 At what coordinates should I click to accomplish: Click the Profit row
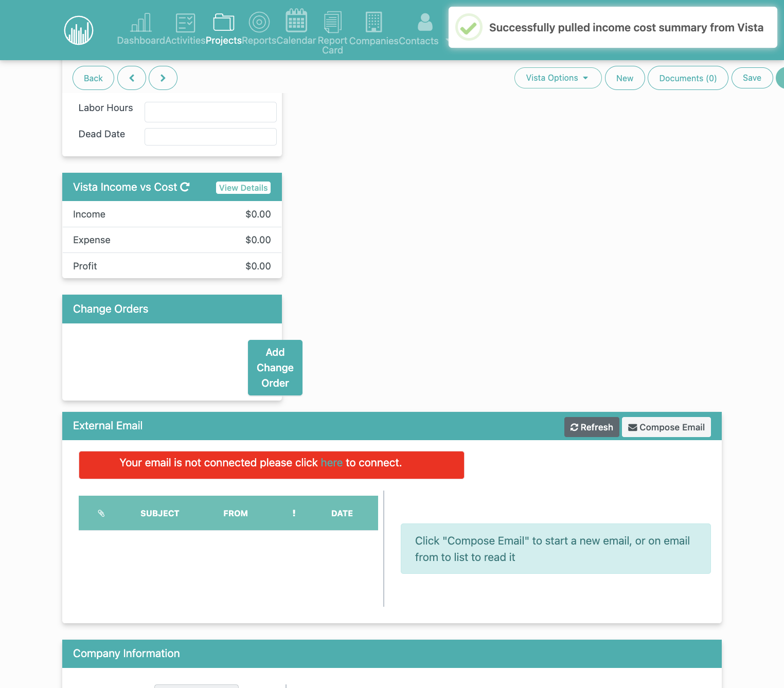click(172, 266)
